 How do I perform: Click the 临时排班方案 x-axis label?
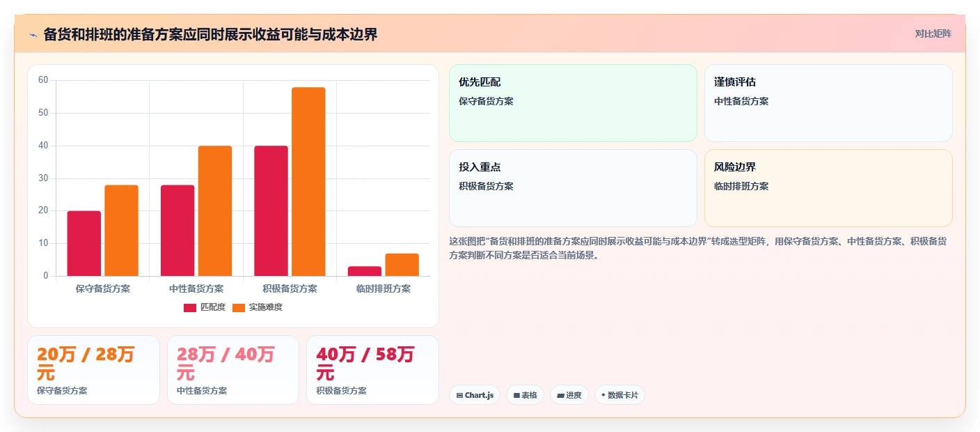pyautogui.click(x=384, y=288)
